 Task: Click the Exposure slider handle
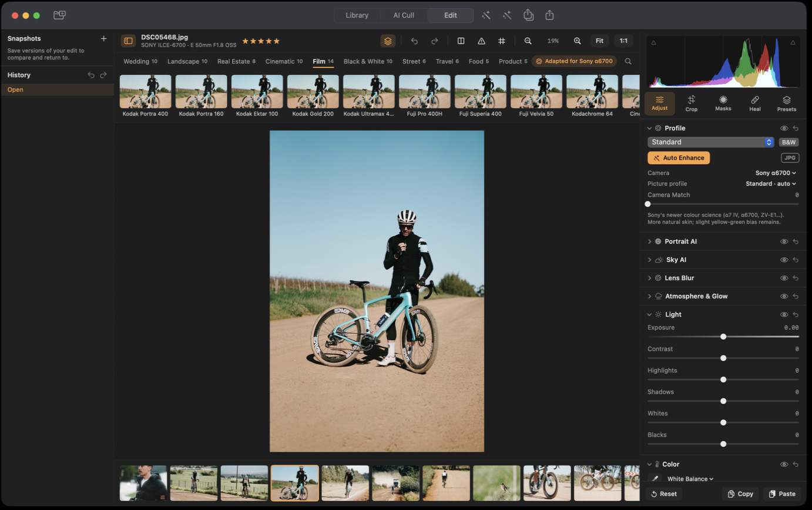pyautogui.click(x=723, y=337)
